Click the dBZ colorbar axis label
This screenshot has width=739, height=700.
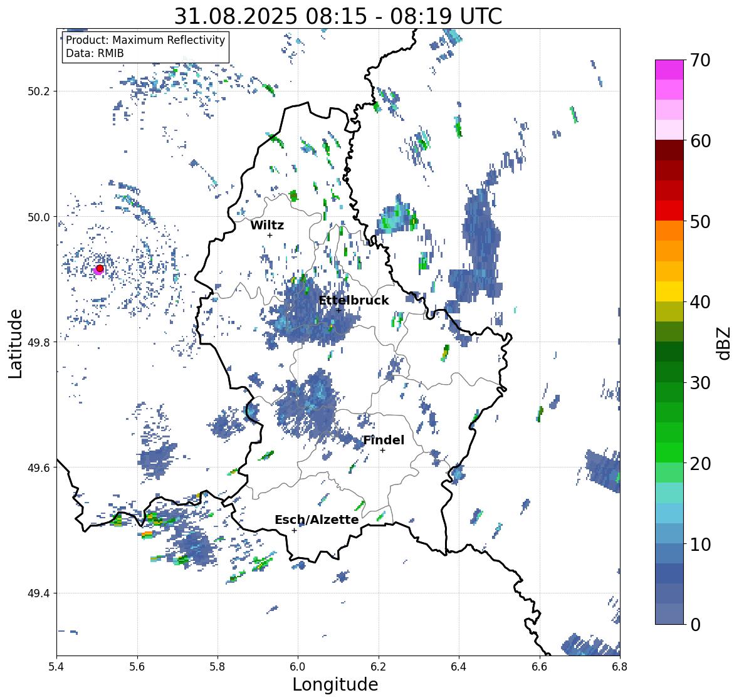coord(725,343)
